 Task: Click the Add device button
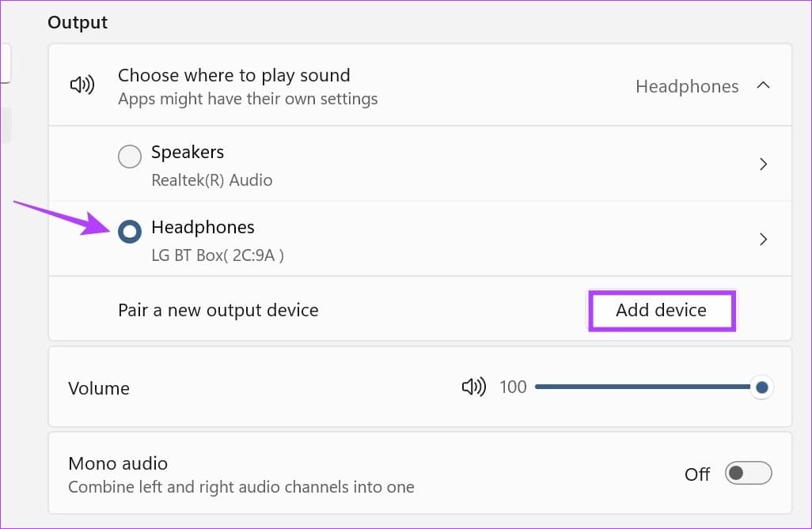pos(662,310)
